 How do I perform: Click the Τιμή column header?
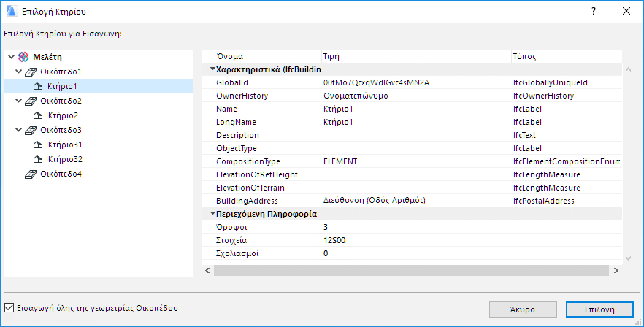(416, 56)
